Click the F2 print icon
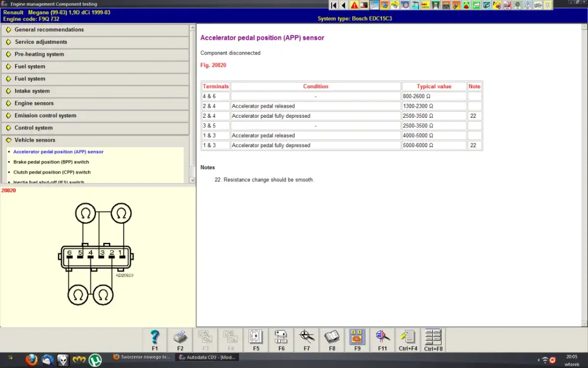The height and width of the screenshot is (368, 588). (180, 337)
